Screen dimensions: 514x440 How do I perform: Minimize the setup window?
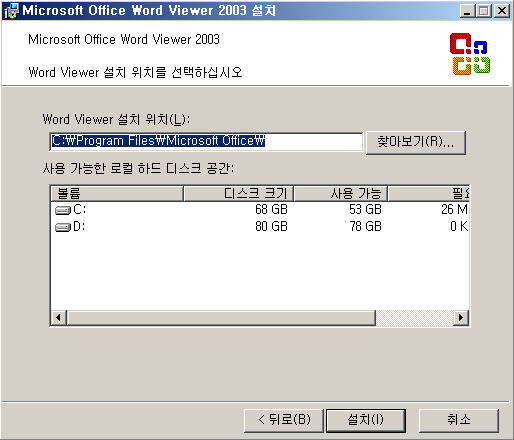(467, 11)
